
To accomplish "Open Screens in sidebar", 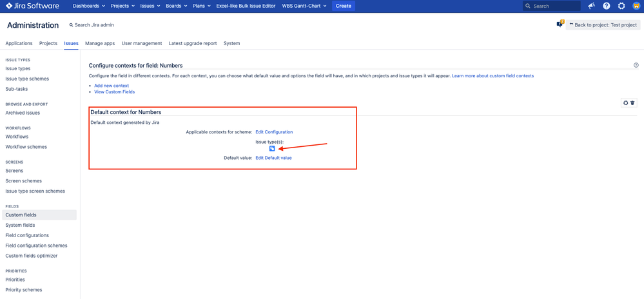I will 14,171.
